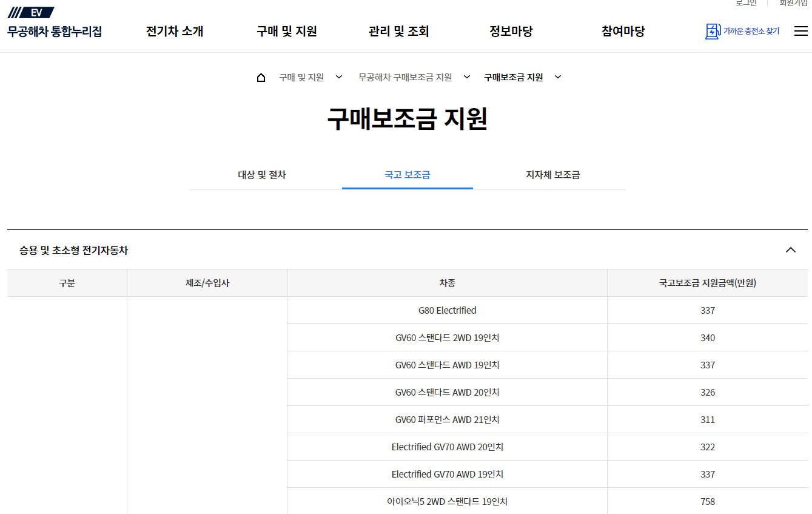Click the home icon in breadcrumb

point(261,78)
